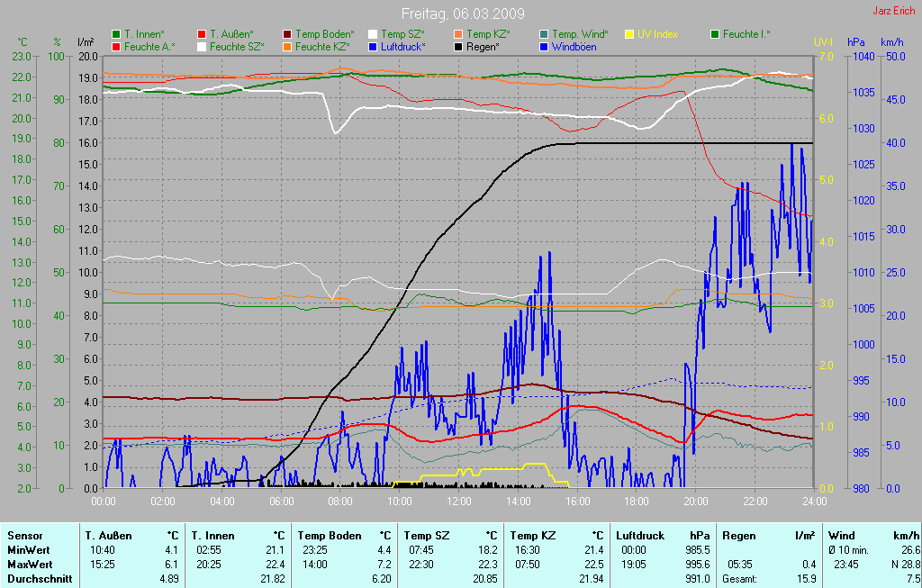Click the maximum pressure value '995.6'
This screenshot has width=922, height=588.
tap(698, 565)
